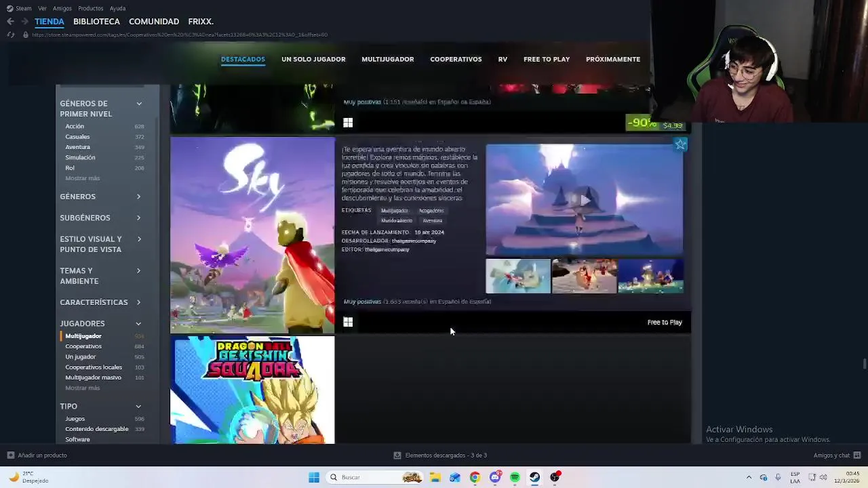The height and width of the screenshot is (488, 868).
Task: Open the Comunidad section
Action: click(x=154, y=22)
